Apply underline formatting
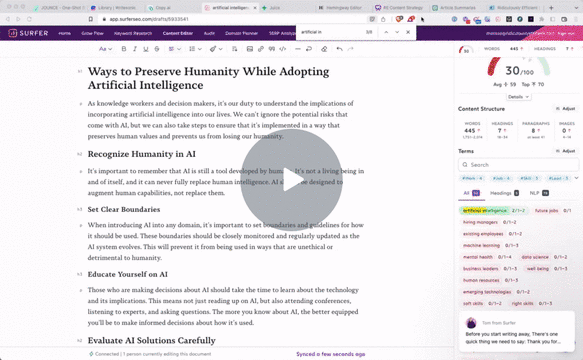Image resolution: width=583 pixels, height=360 pixels. (146, 49)
